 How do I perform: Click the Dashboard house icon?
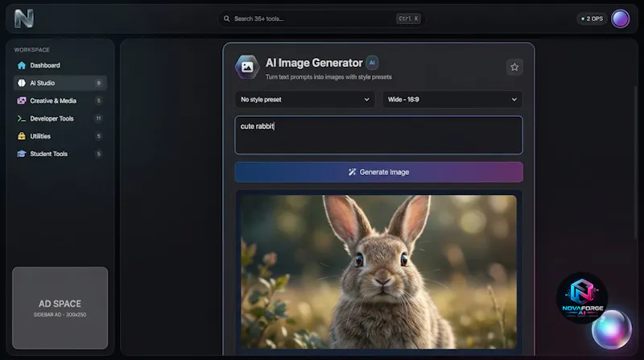[x=22, y=65]
